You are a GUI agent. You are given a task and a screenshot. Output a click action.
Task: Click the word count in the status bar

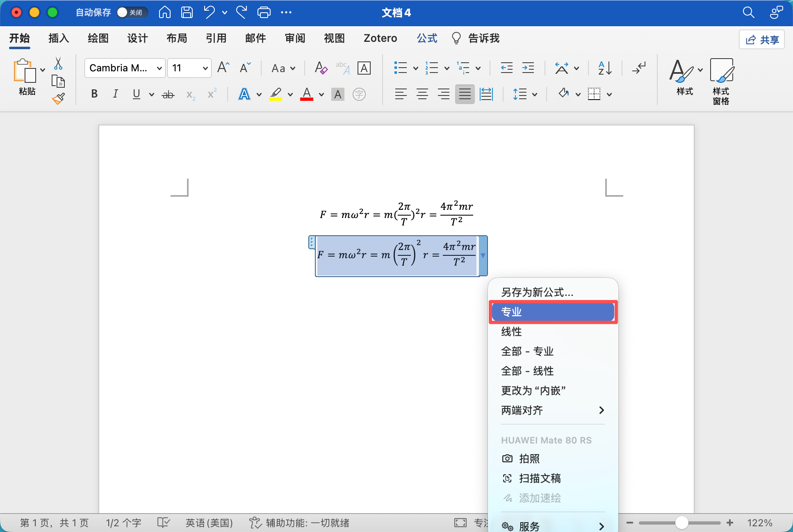(x=123, y=523)
